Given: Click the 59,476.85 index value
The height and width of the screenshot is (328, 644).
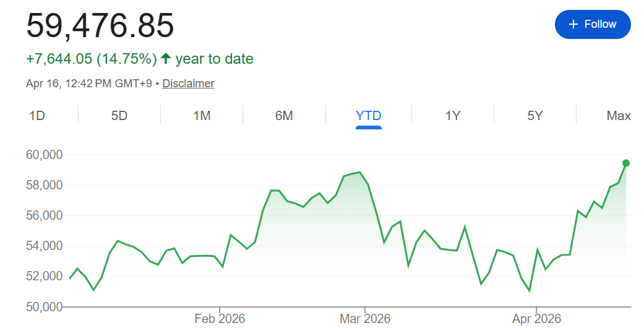Looking at the screenshot, I should (100, 26).
